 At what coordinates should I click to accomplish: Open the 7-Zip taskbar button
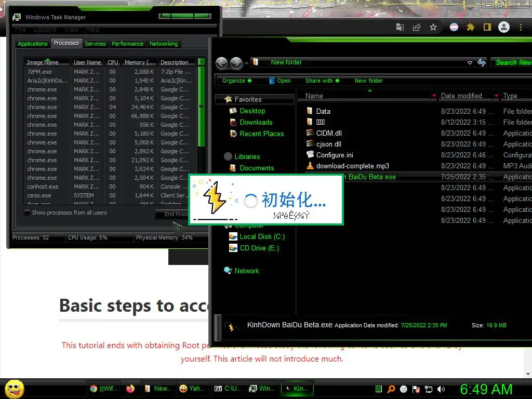pos(228,389)
